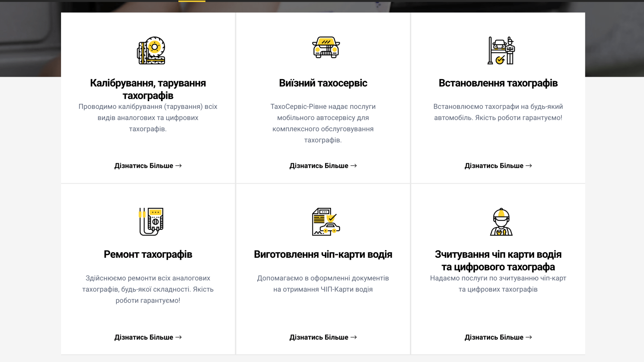The width and height of the screenshot is (644, 362).
Task: Click the heading Встановлення тахографів
Action: [x=498, y=83]
